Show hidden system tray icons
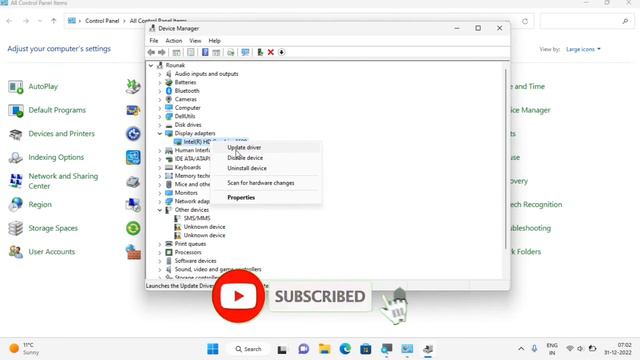Screen dimensions: 640x360 [x=521, y=349]
